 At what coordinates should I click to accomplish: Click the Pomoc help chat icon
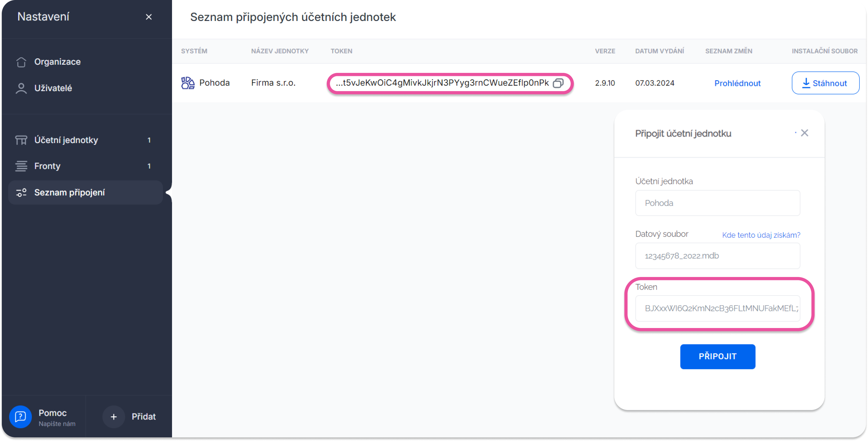click(21, 417)
